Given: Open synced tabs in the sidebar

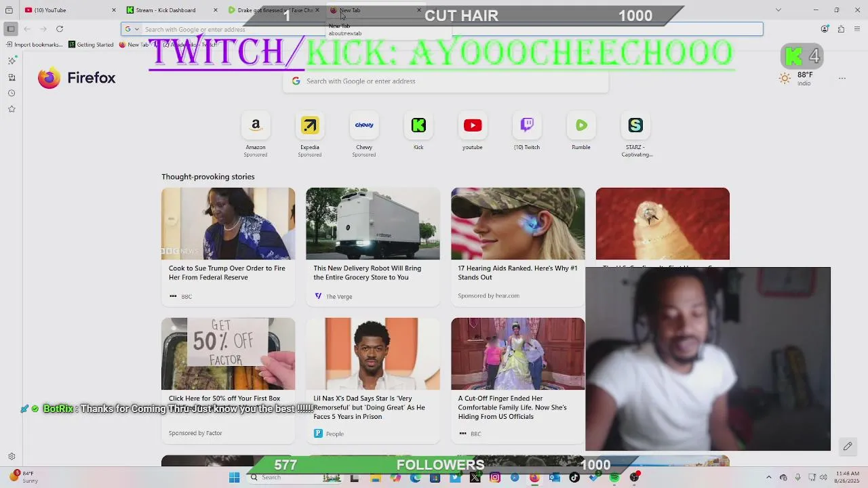Looking at the screenshot, I should 12,77.
